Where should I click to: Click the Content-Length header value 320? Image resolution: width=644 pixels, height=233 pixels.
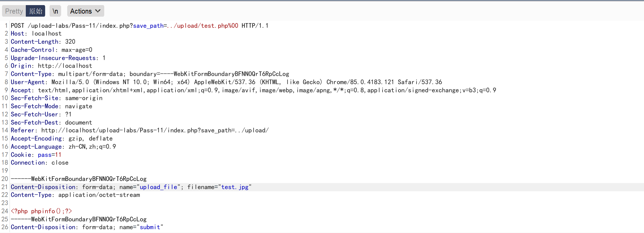click(70, 42)
